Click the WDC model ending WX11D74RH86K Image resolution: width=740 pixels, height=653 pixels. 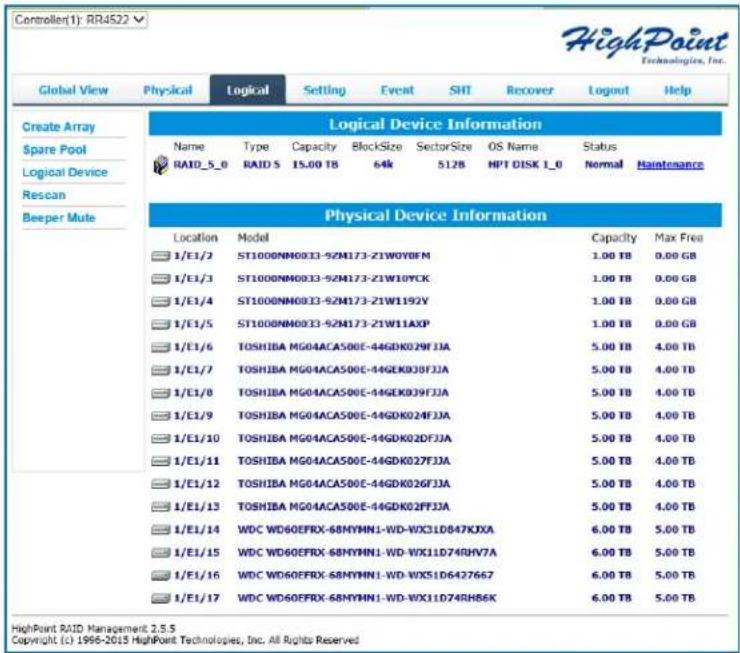(367, 598)
